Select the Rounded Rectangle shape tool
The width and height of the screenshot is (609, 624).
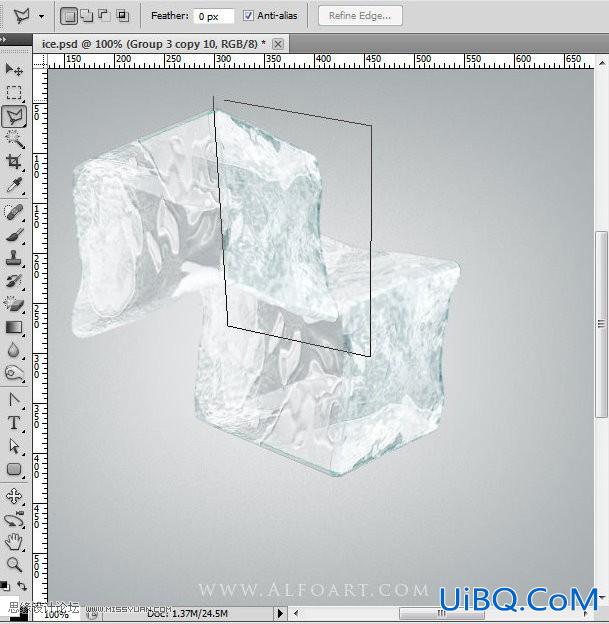[14, 469]
